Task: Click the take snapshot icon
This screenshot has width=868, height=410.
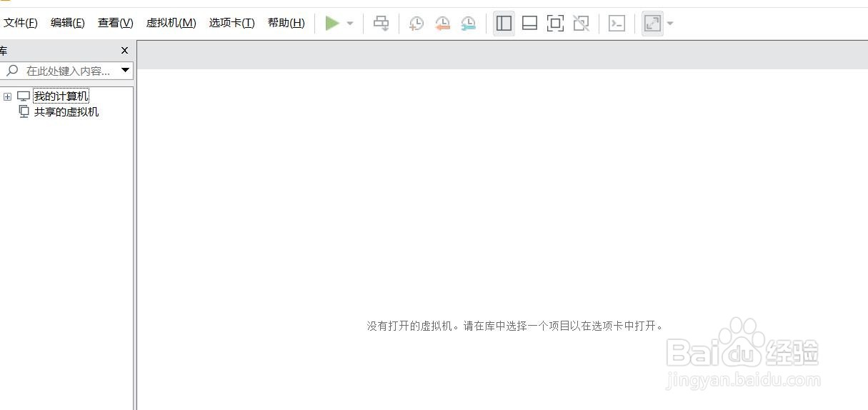Action: point(416,24)
